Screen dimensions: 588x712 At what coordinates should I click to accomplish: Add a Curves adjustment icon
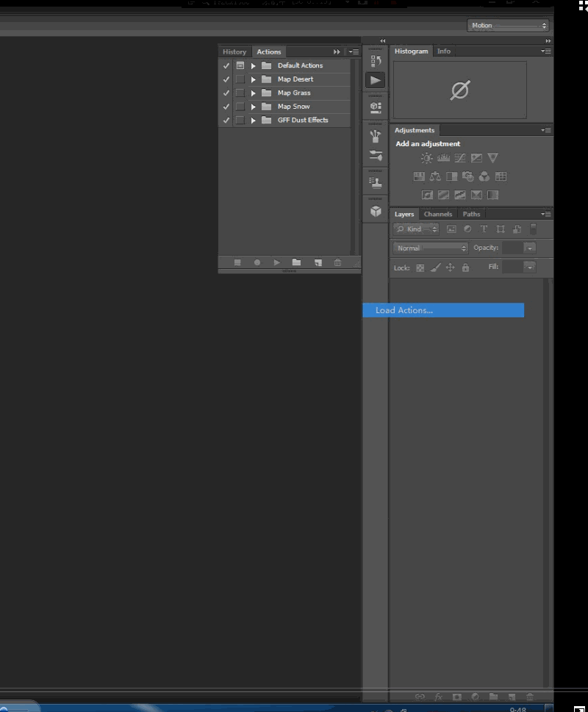tap(460, 158)
